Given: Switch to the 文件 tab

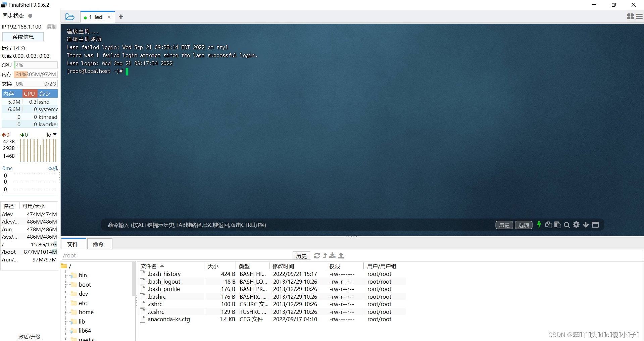Looking at the screenshot, I should click(x=73, y=244).
